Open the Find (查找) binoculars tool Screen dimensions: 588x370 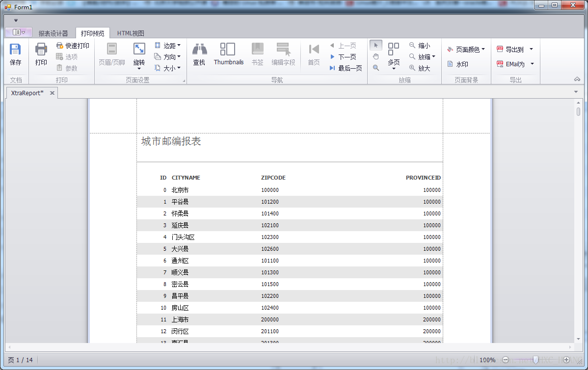199,54
